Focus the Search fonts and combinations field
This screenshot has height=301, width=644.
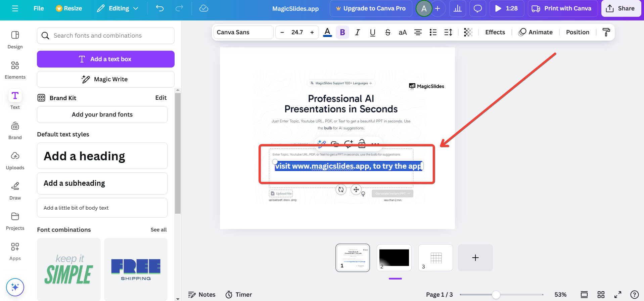pos(106,36)
